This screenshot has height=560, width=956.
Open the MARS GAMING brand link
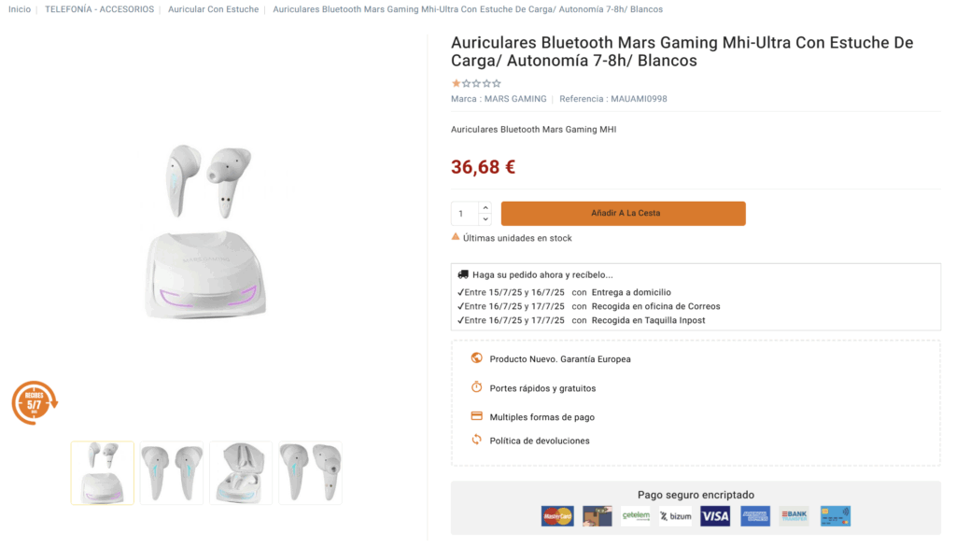point(513,99)
